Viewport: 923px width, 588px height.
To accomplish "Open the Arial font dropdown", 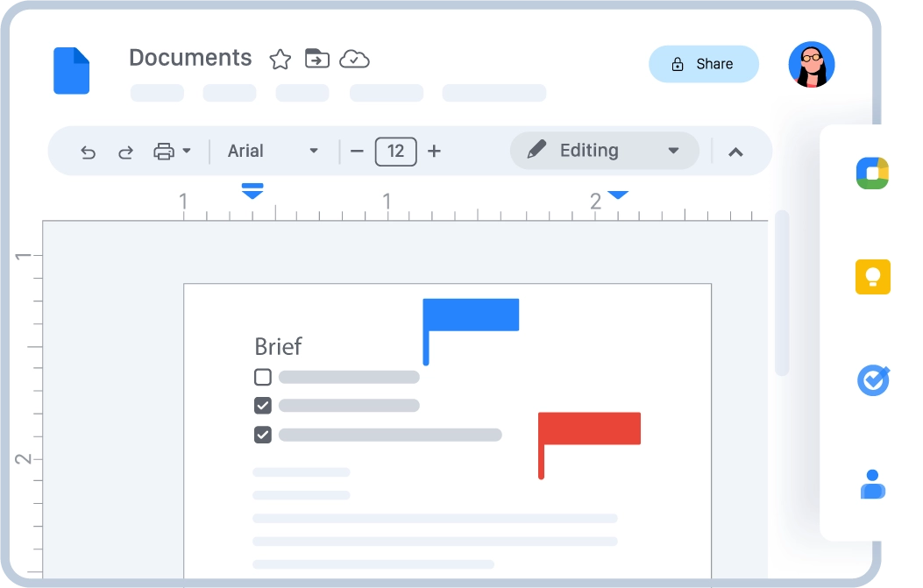I will [x=273, y=151].
